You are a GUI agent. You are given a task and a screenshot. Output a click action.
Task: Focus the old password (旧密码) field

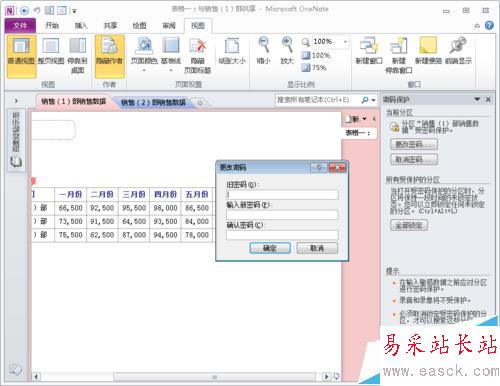pyautogui.click(x=282, y=195)
